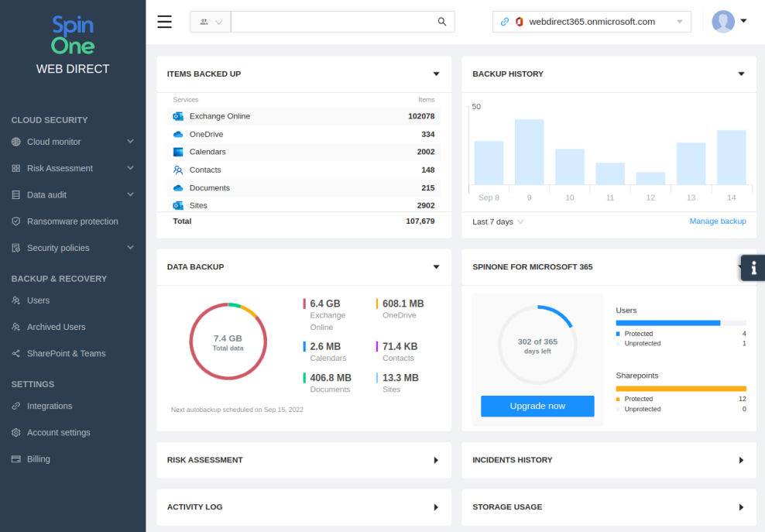This screenshot has width=765, height=532.
Task: Click the Cloud monitor globe icon
Action: coord(16,142)
